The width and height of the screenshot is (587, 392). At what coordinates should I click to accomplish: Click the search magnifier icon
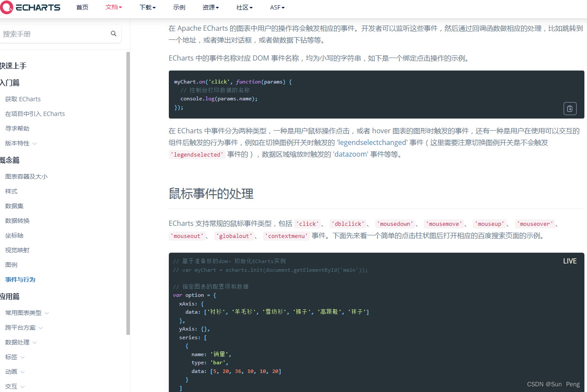click(x=113, y=33)
